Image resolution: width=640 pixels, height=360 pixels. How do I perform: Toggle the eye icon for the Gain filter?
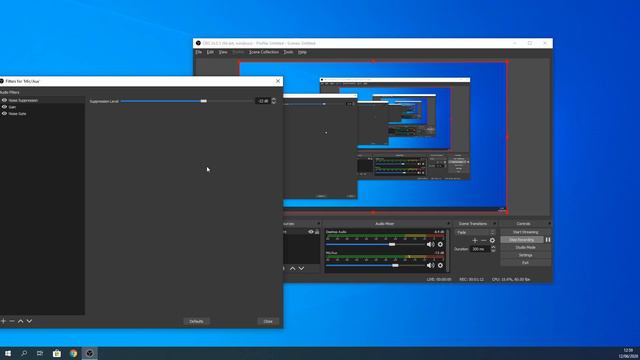click(4, 107)
